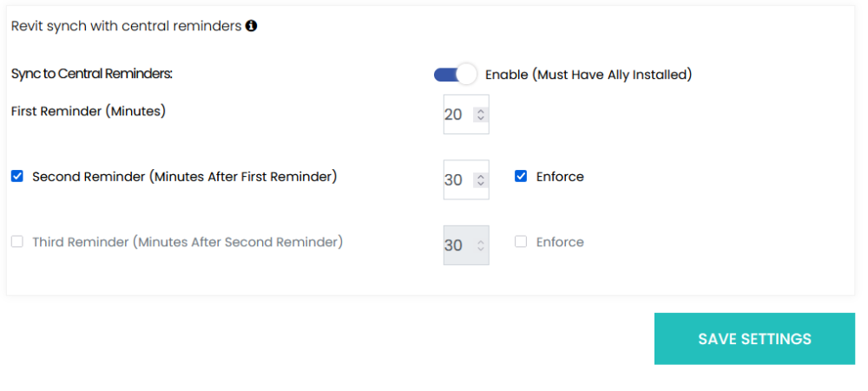The height and width of the screenshot is (391, 868).
Task: Click the Third Reminder minutes input field
Action: pyautogui.click(x=456, y=245)
